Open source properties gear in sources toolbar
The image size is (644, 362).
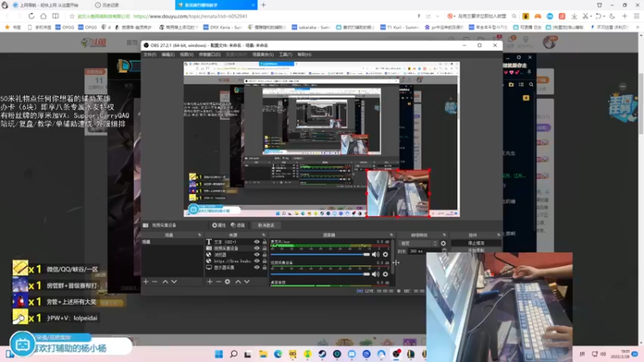(x=228, y=282)
